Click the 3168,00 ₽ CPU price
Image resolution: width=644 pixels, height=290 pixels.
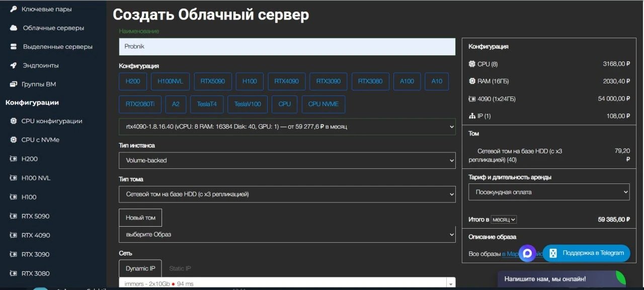[x=616, y=64]
